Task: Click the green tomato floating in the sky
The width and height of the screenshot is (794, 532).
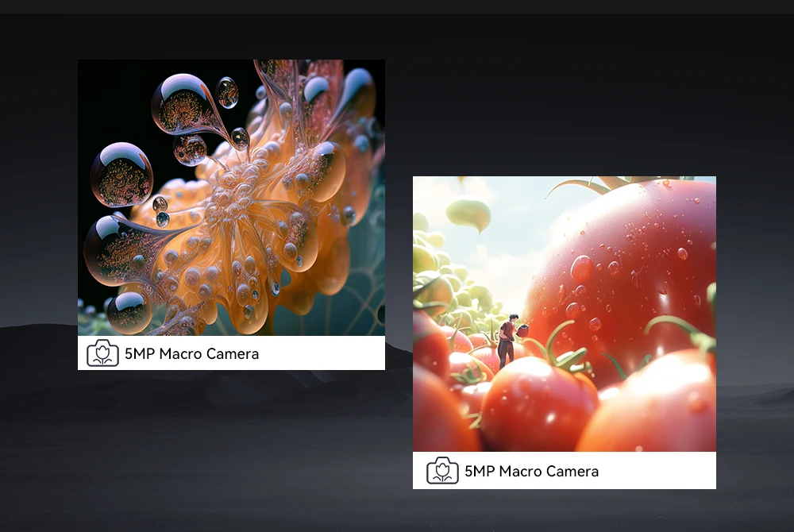Action: pos(468,213)
